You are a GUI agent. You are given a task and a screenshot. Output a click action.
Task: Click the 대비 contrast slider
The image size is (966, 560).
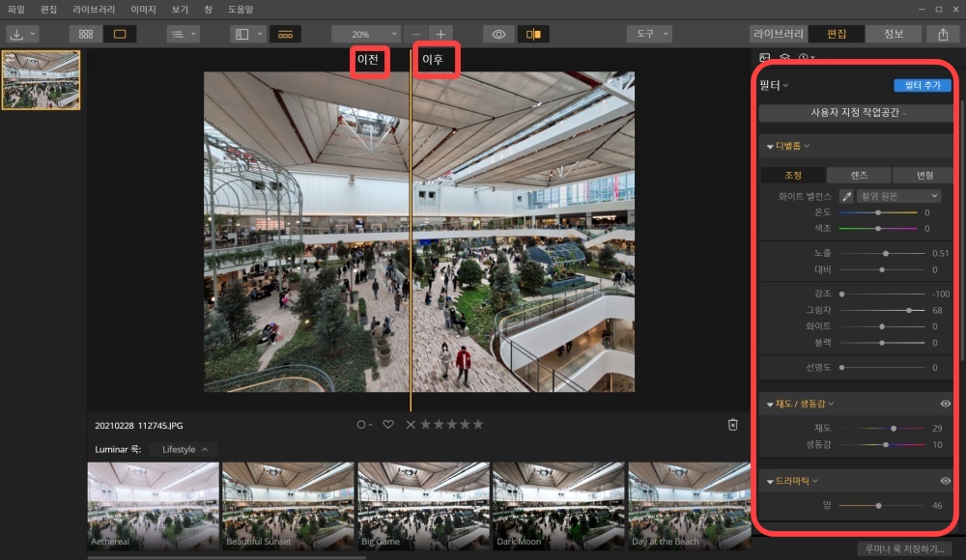[882, 269]
